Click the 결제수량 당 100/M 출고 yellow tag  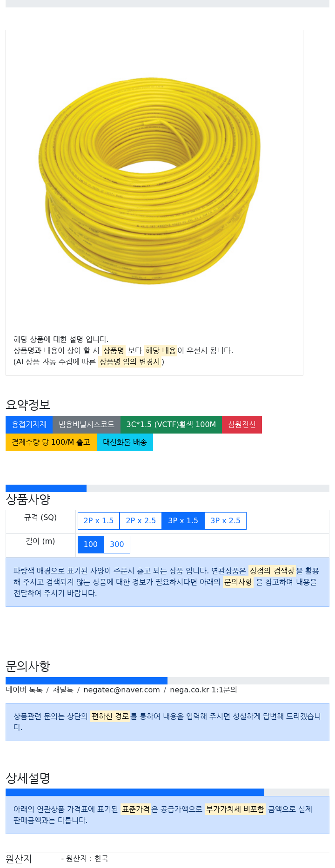click(x=51, y=442)
